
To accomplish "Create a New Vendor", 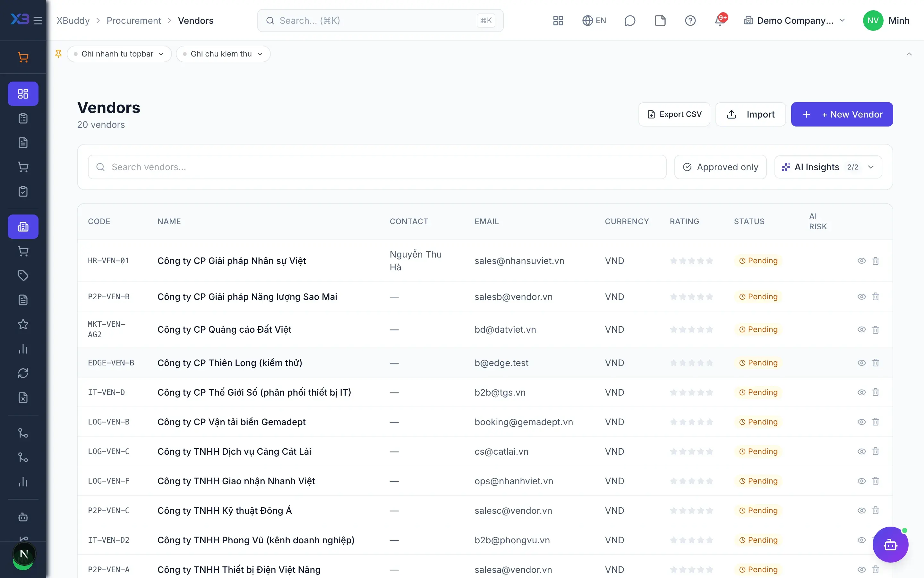I will pos(842,114).
